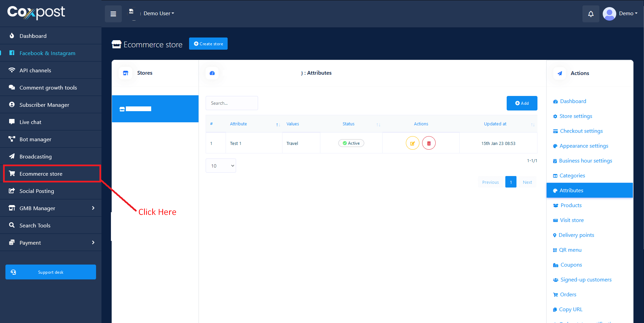Click the attributes dashboard gauge icon
The width and height of the screenshot is (644, 323).
pos(212,73)
